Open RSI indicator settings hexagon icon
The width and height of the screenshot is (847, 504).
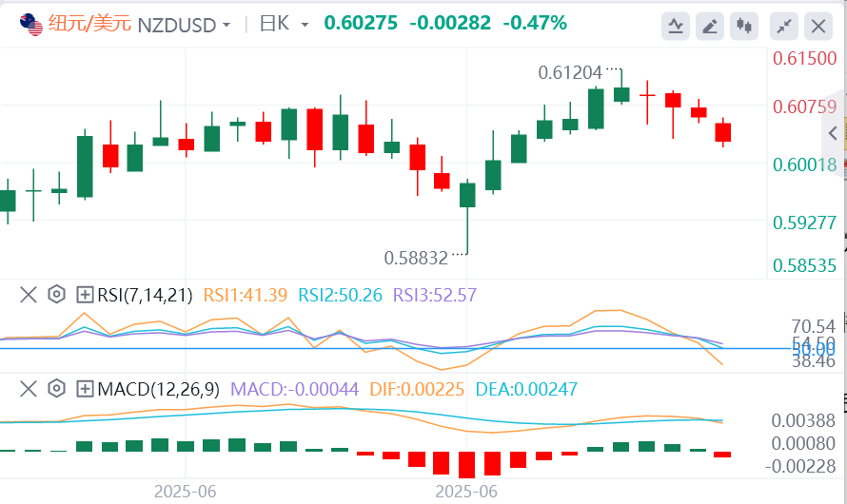(x=57, y=295)
